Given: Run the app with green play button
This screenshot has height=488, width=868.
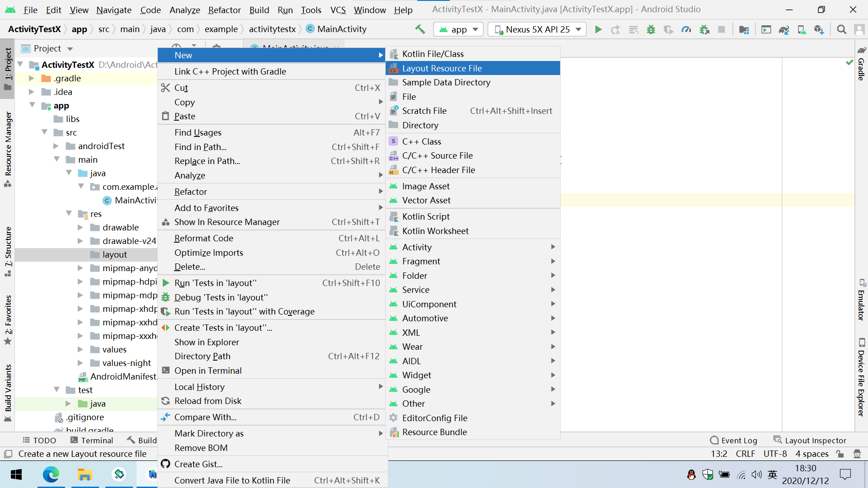Looking at the screenshot, I should pyautogui.click(x=598, y=29).
